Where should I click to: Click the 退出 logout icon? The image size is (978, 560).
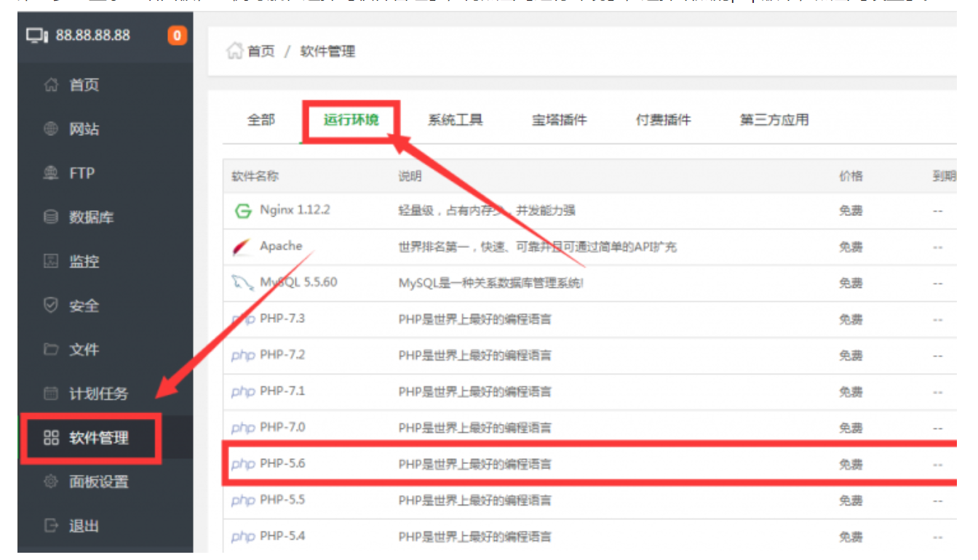click(51, 526)
